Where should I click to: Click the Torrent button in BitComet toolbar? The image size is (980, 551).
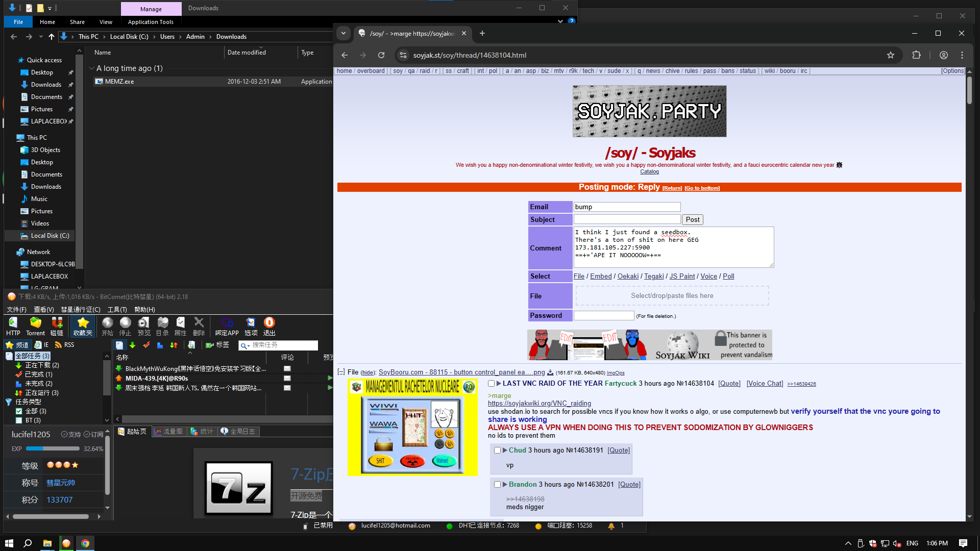click(x=35, y=326)
